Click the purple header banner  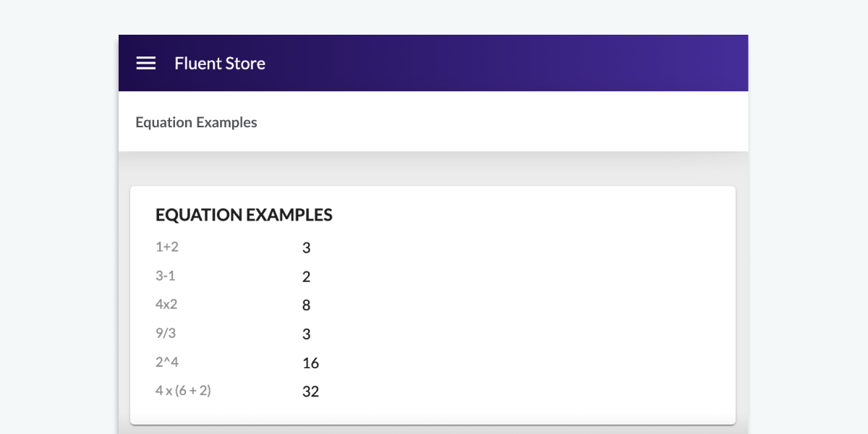(506, 63)
